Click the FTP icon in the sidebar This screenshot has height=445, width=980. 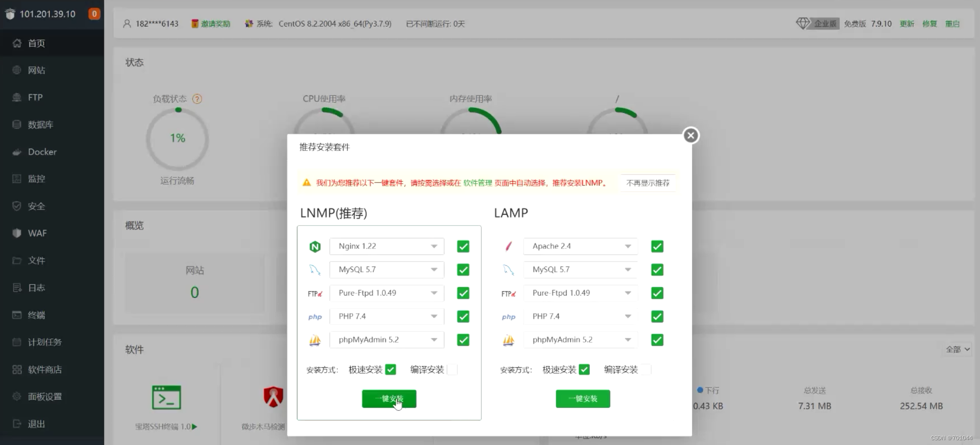pyautogui.click(x=17, y=97)
